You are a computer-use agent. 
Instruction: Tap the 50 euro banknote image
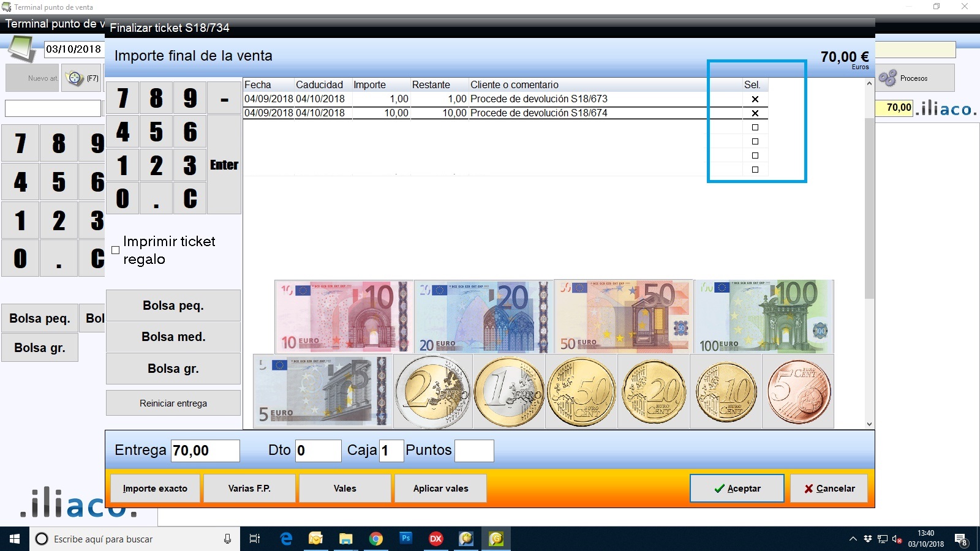pyautogui.click(x=623, y=317)
